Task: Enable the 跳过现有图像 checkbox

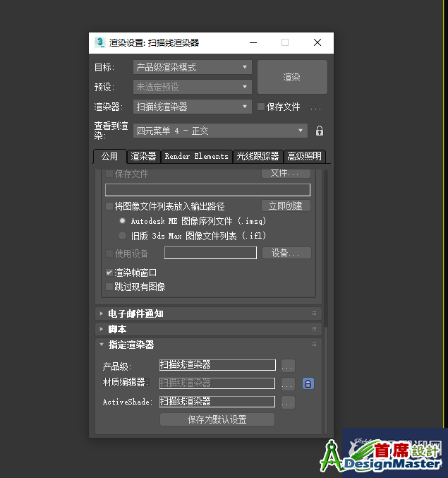Action: tap(109, 287)
